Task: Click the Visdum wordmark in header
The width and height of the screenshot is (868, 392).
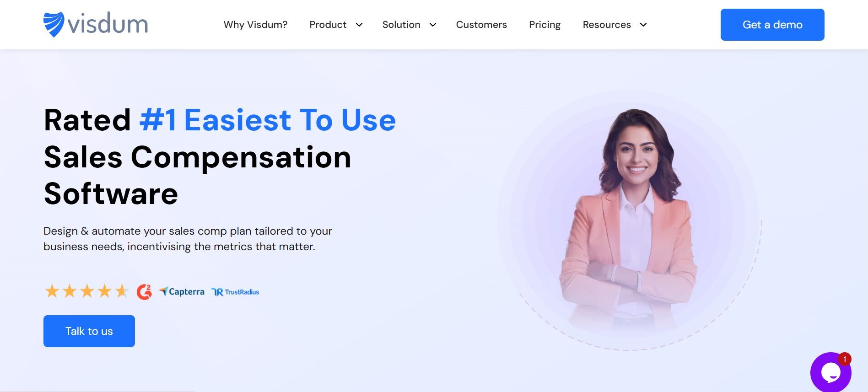Action: 108,24
